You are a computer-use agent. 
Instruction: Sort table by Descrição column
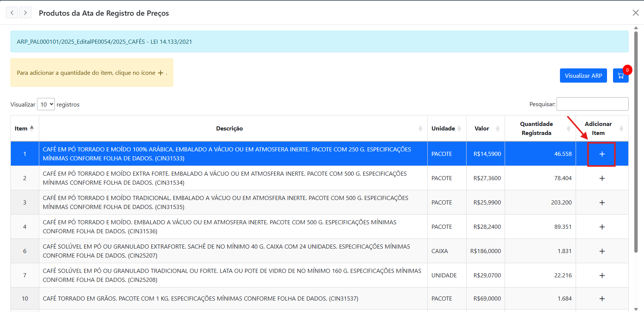pos(229,128)
